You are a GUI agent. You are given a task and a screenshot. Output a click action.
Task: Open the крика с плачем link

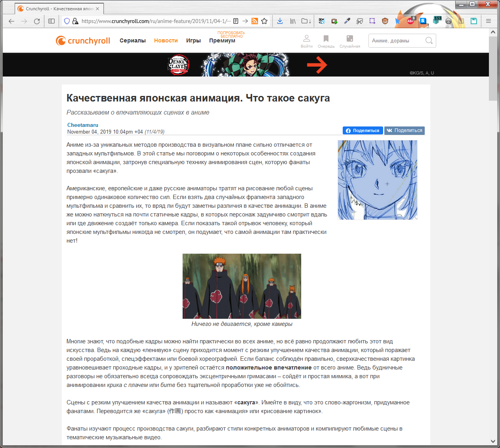pyautogui.click(x=128, y=385)
